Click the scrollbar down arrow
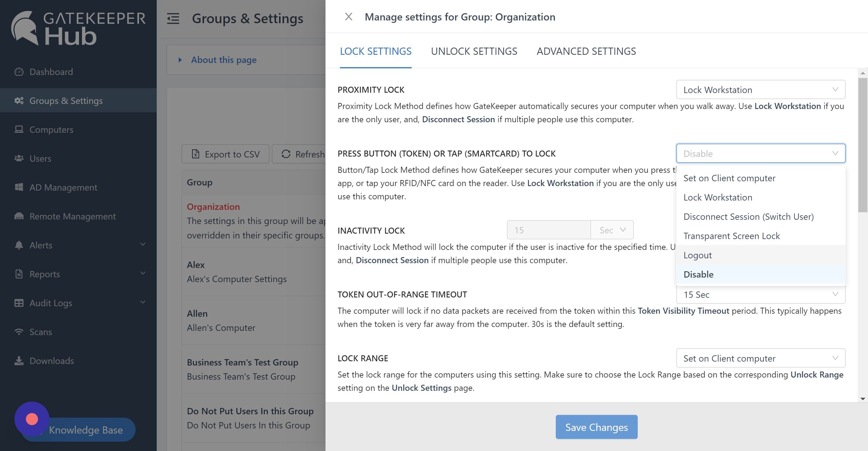Viewport: 868px width, 451px height. coord(863,399)
